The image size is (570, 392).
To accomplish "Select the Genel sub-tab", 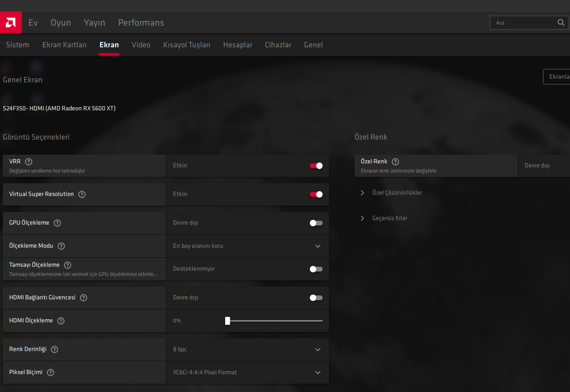I will pos(313,45).
